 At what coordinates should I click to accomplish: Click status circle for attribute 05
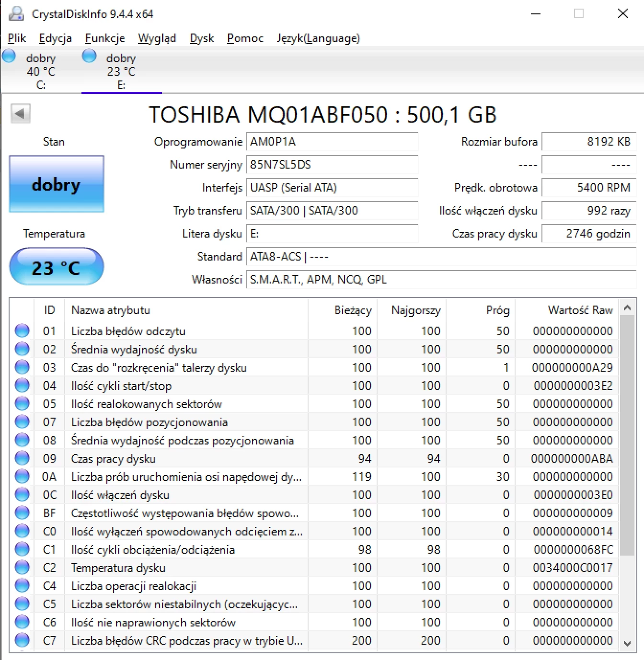coord(22,403)
